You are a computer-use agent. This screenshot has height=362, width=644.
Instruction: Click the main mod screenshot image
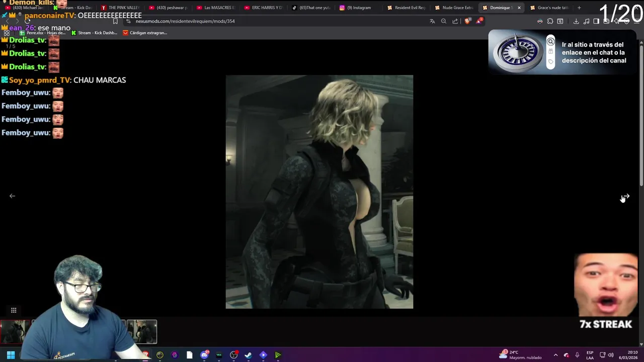tap(319, 192)
